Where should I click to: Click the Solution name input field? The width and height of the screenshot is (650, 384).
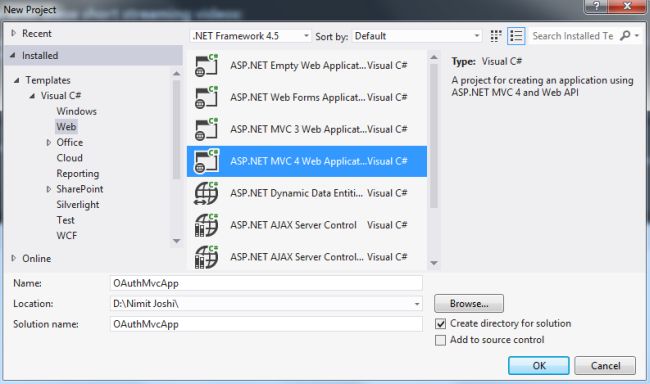[267, 324]
